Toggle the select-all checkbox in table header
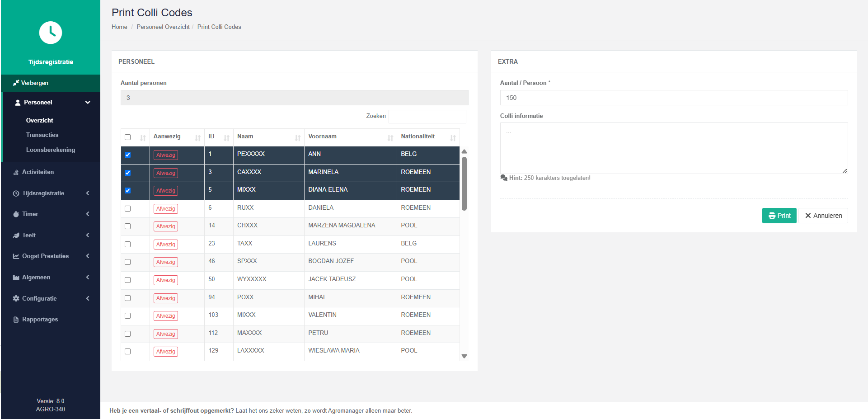 point(128,137)
